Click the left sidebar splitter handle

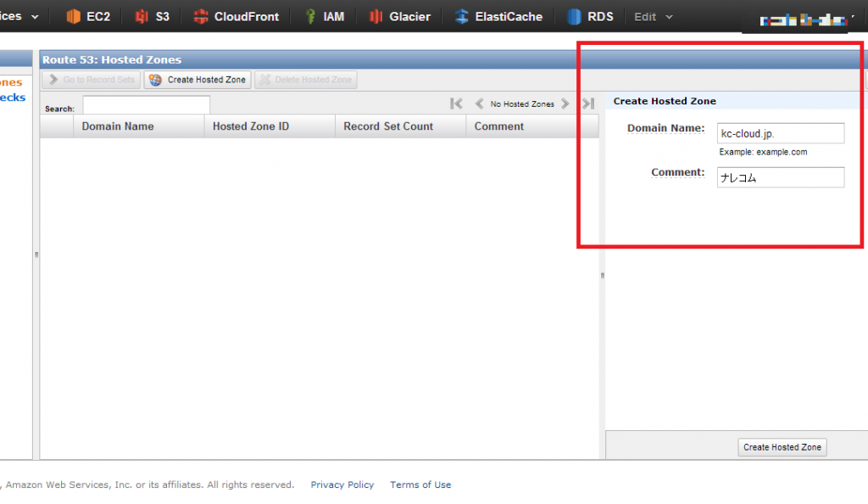[36, 255]
